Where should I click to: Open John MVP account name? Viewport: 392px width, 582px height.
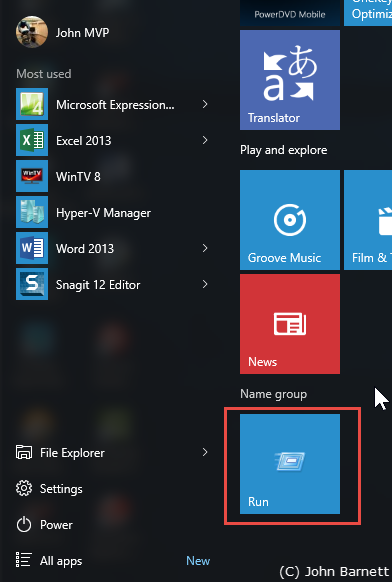click(82, 33)
